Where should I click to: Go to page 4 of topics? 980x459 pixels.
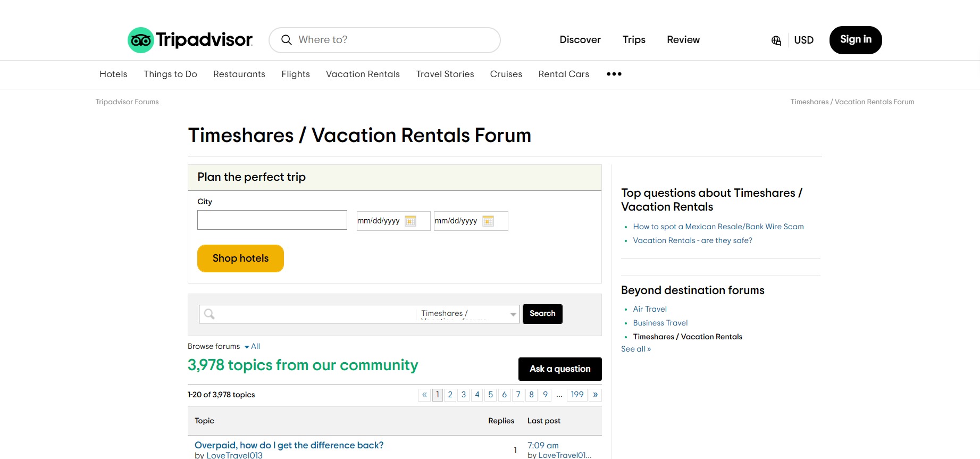[x=478, y=395]
